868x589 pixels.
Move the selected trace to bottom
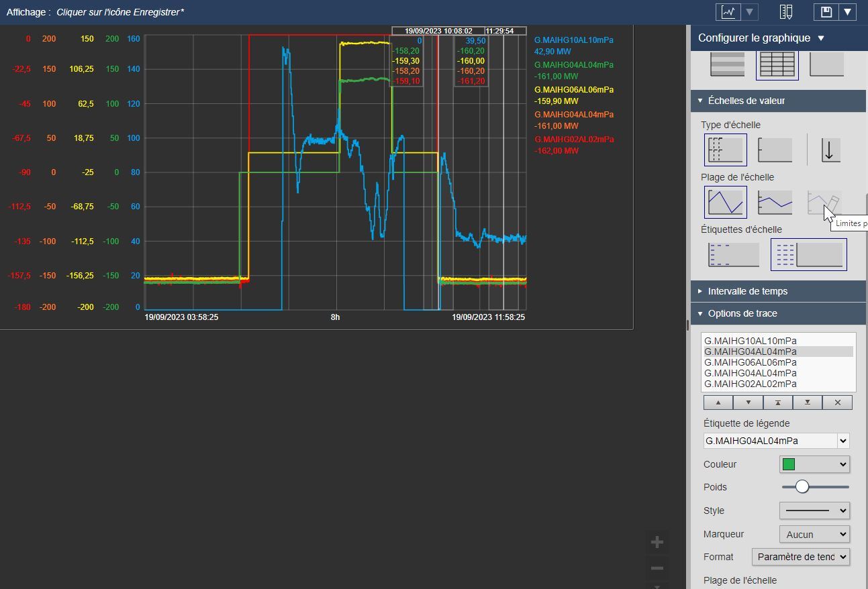(x=808, y=403)
